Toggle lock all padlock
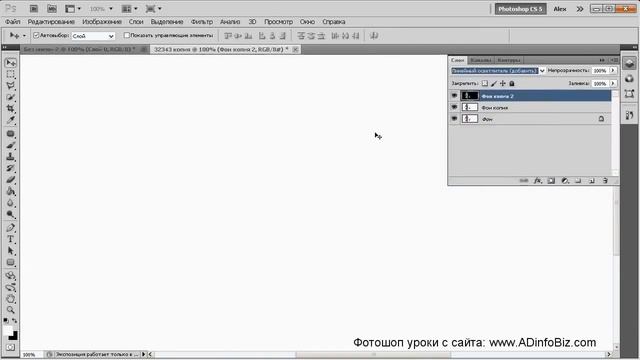Image resolution: width=640 pixels, height=360 pixels. (x=512, y=83)
